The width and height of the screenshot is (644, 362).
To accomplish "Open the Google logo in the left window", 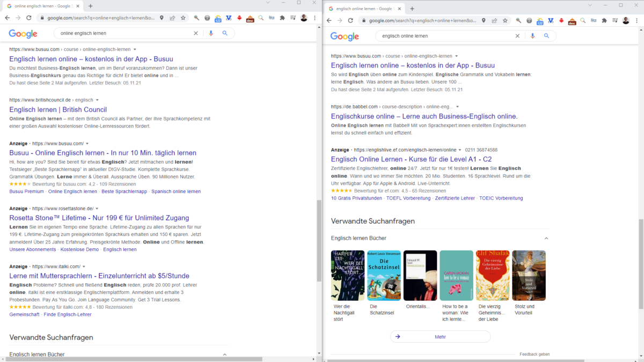I will (x=23, y=34).
